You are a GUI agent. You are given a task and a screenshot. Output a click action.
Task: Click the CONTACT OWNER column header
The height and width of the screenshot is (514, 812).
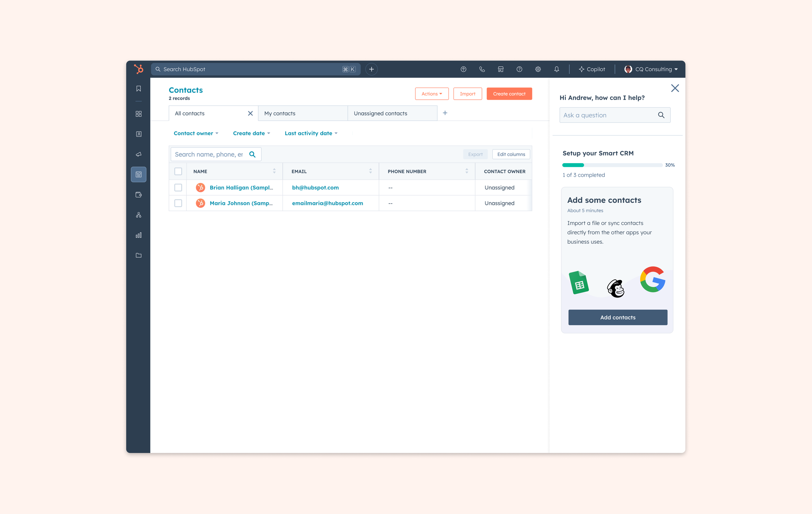click(504, 171)
